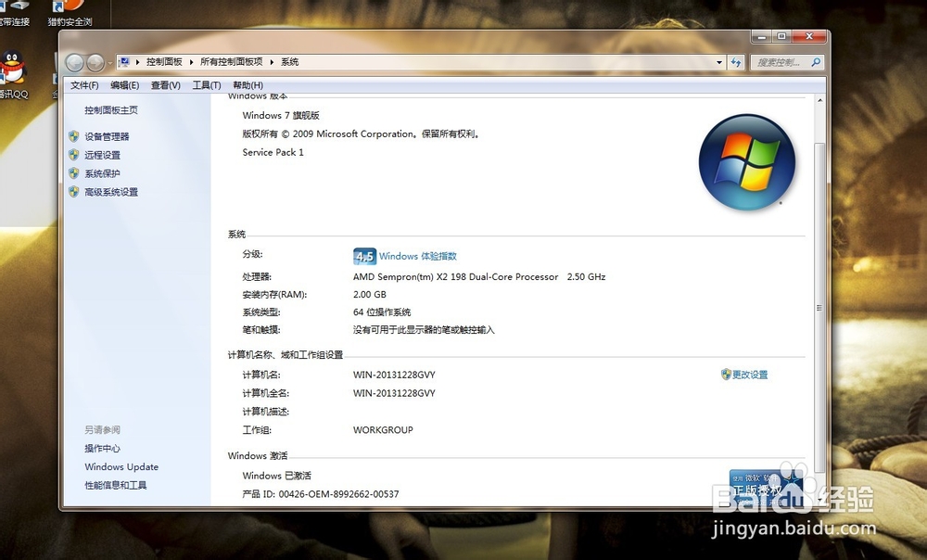Click the Forward navigation arrow button
This screenshot has width=927, height=560.
point(95,62)
